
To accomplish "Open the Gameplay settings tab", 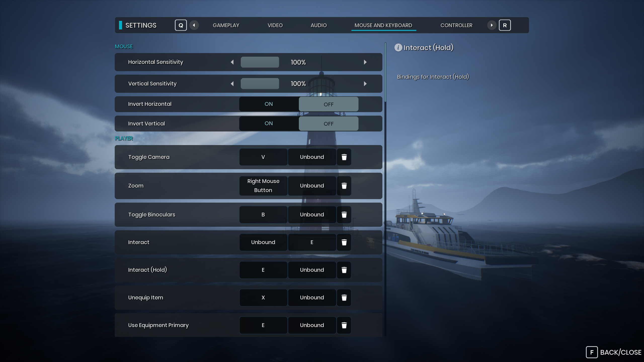I will 226,25.
